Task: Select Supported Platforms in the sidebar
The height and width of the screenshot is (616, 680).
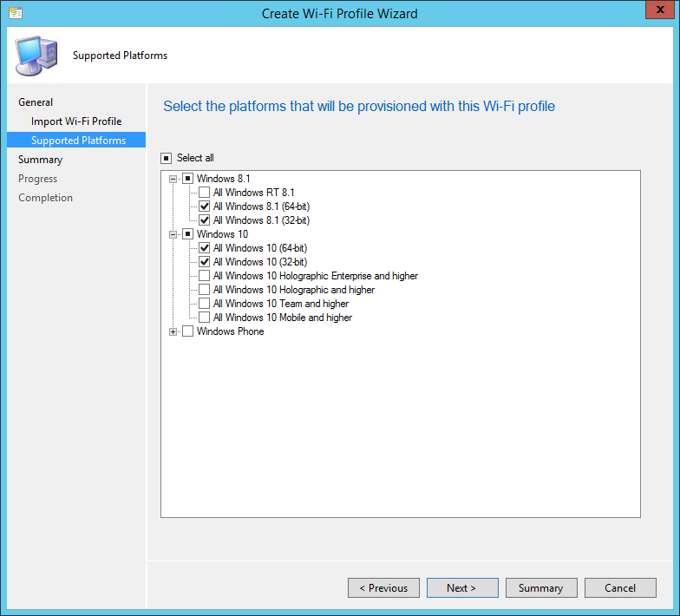Action: [x=76, y=141]
